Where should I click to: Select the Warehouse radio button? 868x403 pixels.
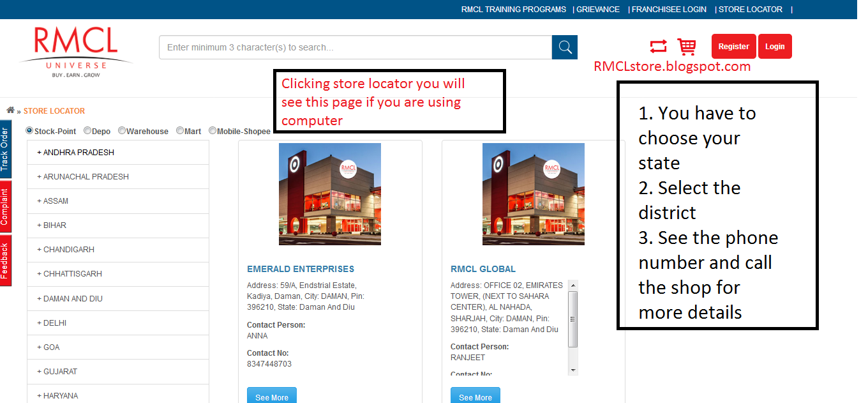pyautogui.click(x=121, y=130)
